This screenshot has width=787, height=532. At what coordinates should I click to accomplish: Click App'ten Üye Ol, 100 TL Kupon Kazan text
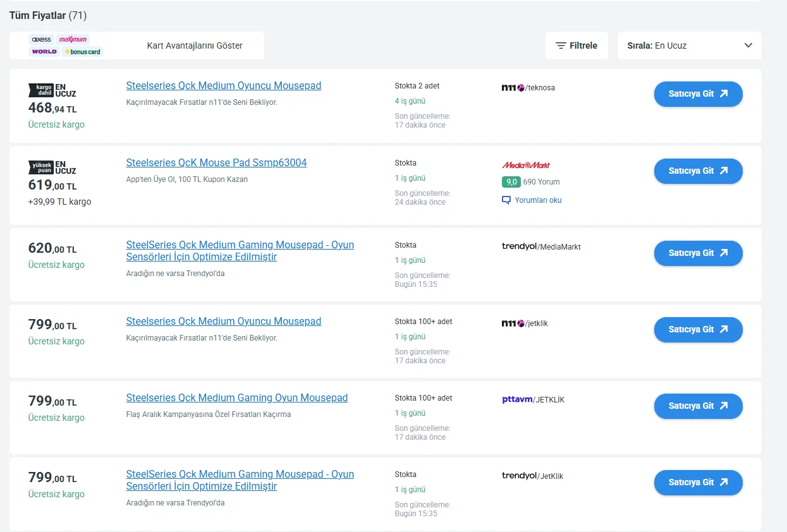click(x=187, y=179)
